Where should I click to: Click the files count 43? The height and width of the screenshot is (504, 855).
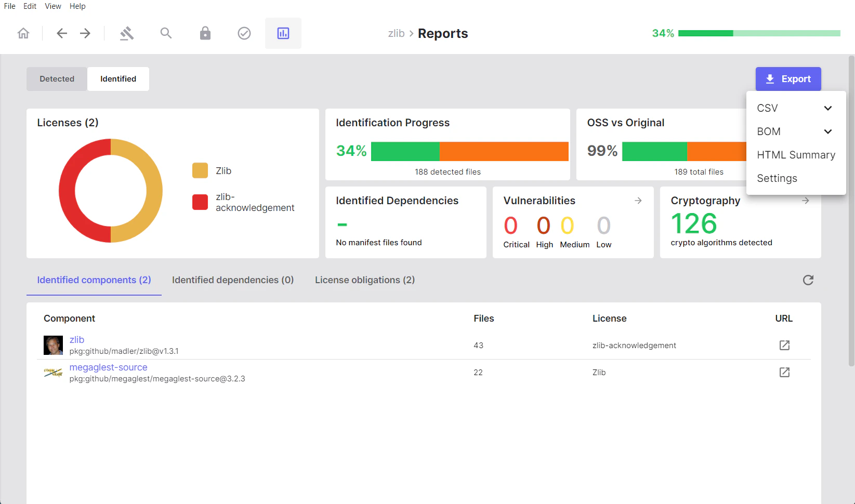(478, 346)
